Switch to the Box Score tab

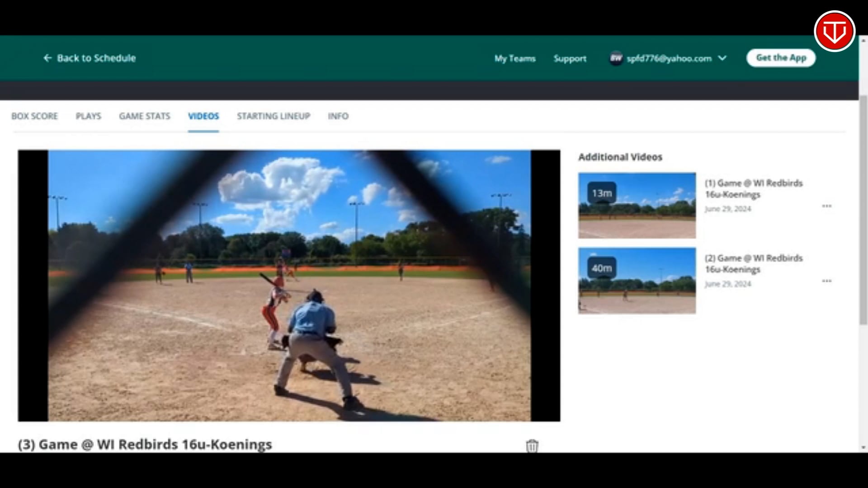click(35, 116)
